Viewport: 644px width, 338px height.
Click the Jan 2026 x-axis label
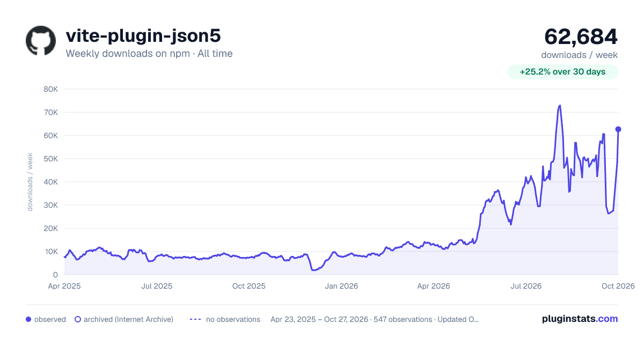(341, 286)
